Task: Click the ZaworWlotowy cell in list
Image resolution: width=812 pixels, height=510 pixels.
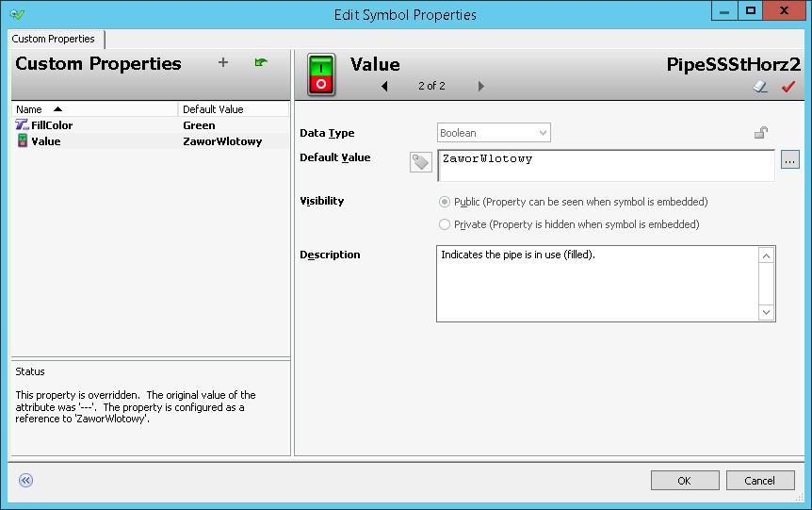Action: pyautogui.click(x=222, y=141)
